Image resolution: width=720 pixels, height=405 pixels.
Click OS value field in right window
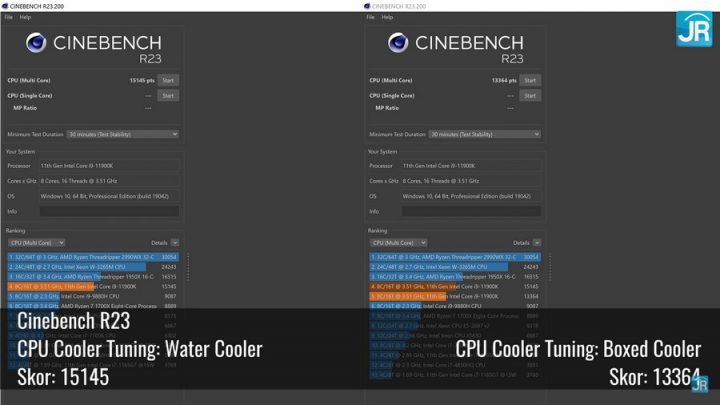point(471,196)
